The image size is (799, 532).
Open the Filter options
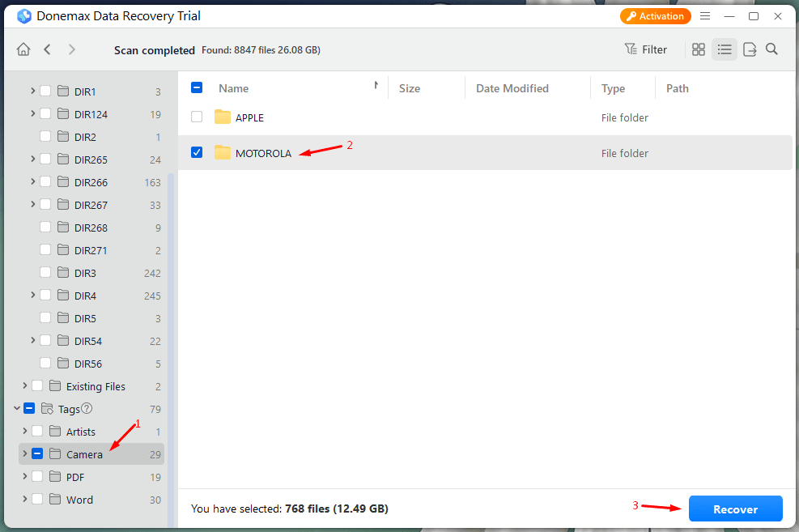click(646, 49)
